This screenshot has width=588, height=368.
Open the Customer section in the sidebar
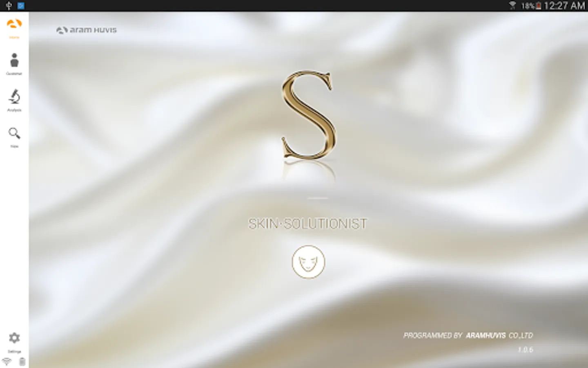click(x=14, y=64)
